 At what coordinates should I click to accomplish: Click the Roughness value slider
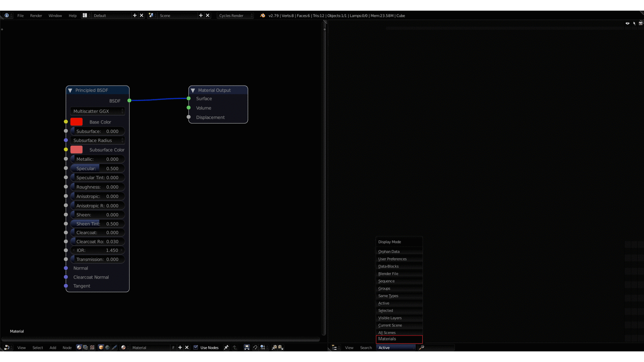point(98,187)
